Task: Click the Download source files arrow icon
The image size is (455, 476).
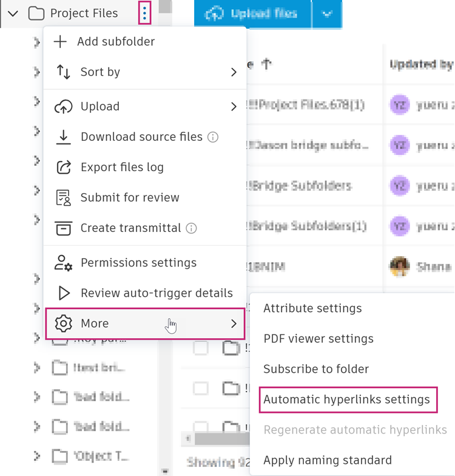Action: point(63,137)
